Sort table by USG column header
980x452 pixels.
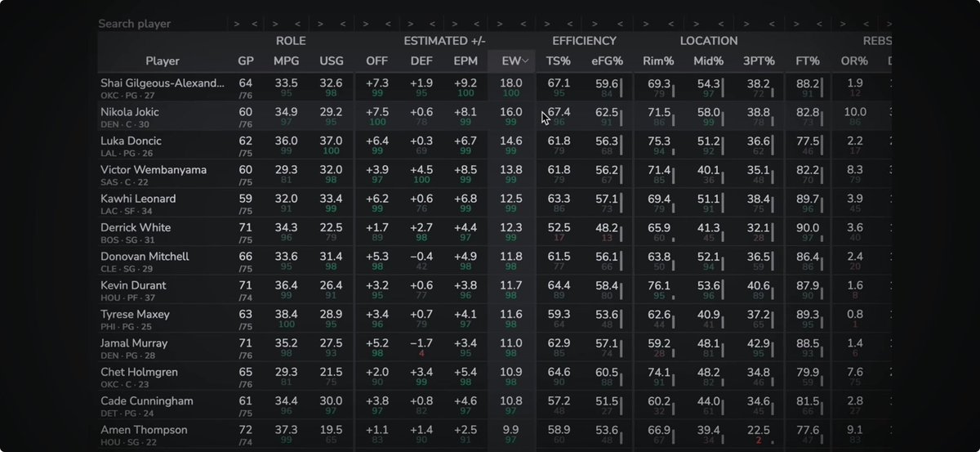[x=332, y=61]
